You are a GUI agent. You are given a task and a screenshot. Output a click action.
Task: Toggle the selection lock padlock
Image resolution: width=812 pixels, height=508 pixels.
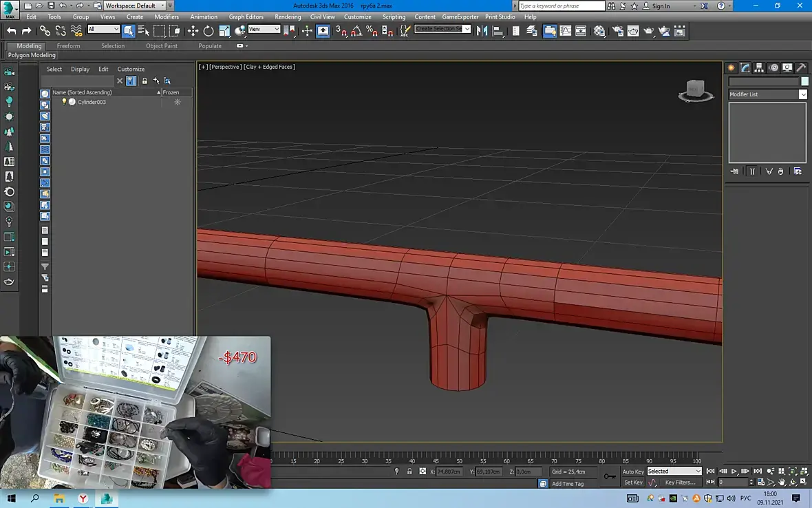(x=409, y=472)
